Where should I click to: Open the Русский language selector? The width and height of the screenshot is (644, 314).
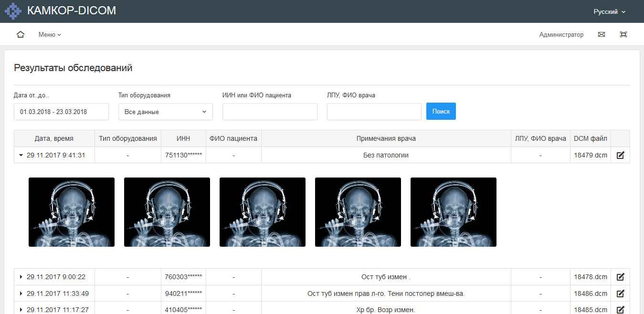pyautogui.click(x=609, y=11)
